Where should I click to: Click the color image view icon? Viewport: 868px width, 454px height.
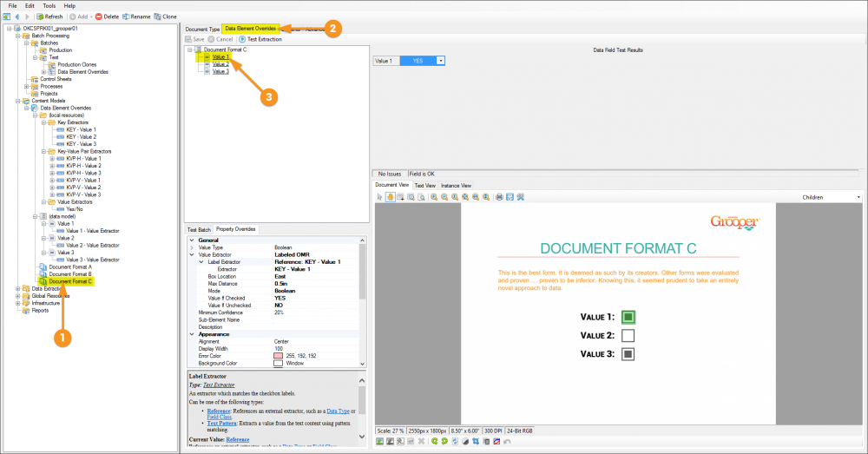point(380,441)
